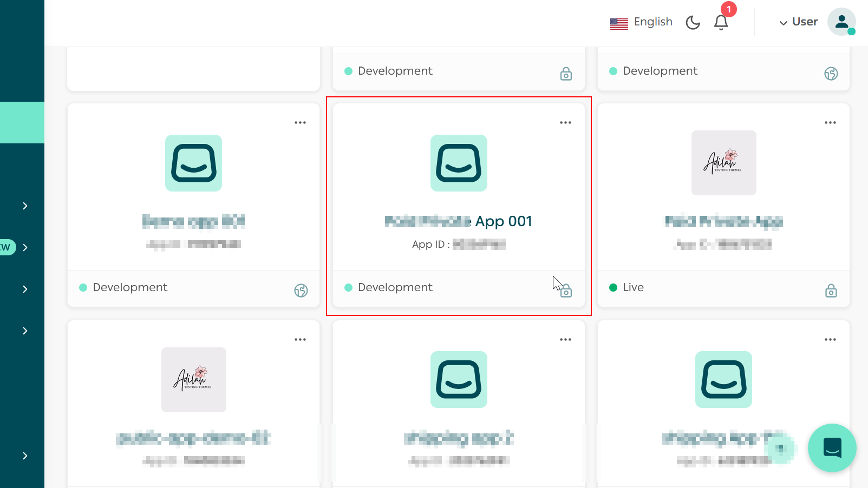Open the three-dot menu on Paid Private App 001
The width and height of the screenshot is (868, 488).
pyautogui.click(x=565, y=122)
